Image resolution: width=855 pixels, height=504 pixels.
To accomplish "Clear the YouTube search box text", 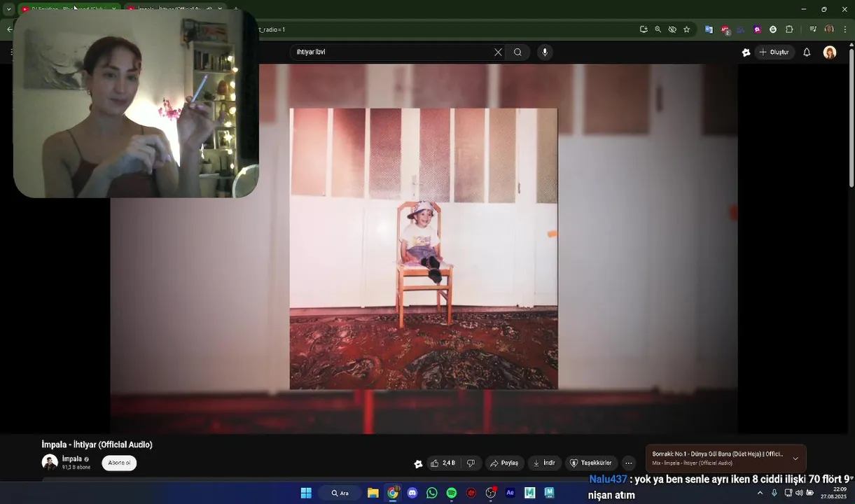I will [x=498, y=52].
